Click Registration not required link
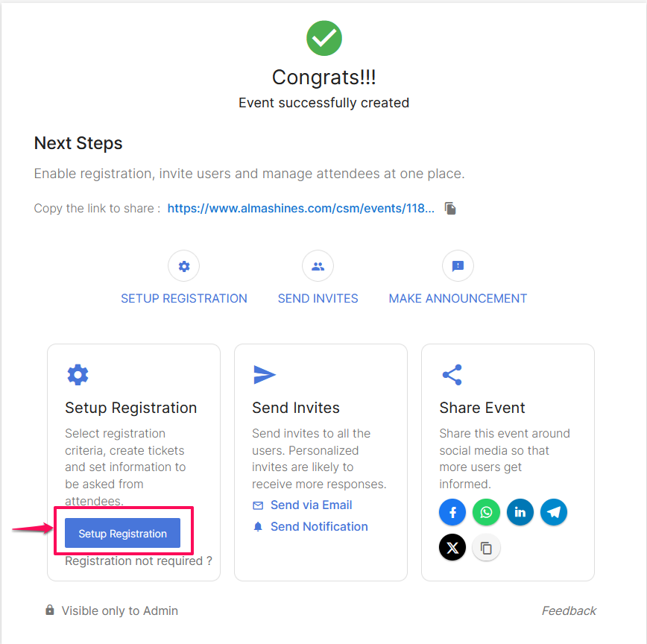Screen dimensions: 647x644 pos(139,561)
